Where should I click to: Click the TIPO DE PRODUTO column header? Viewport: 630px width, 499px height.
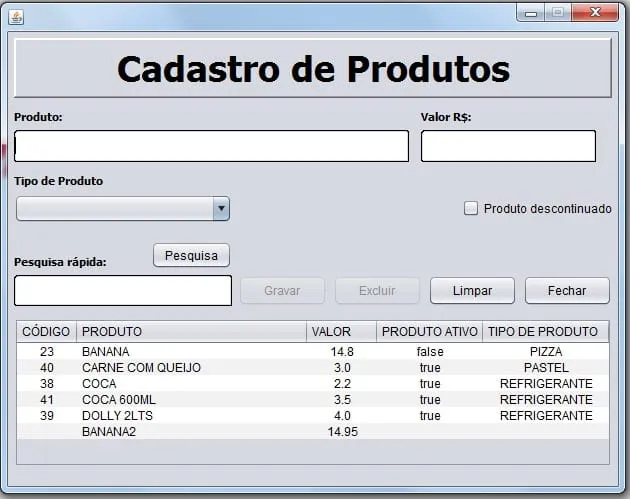[x=545, y=331]
